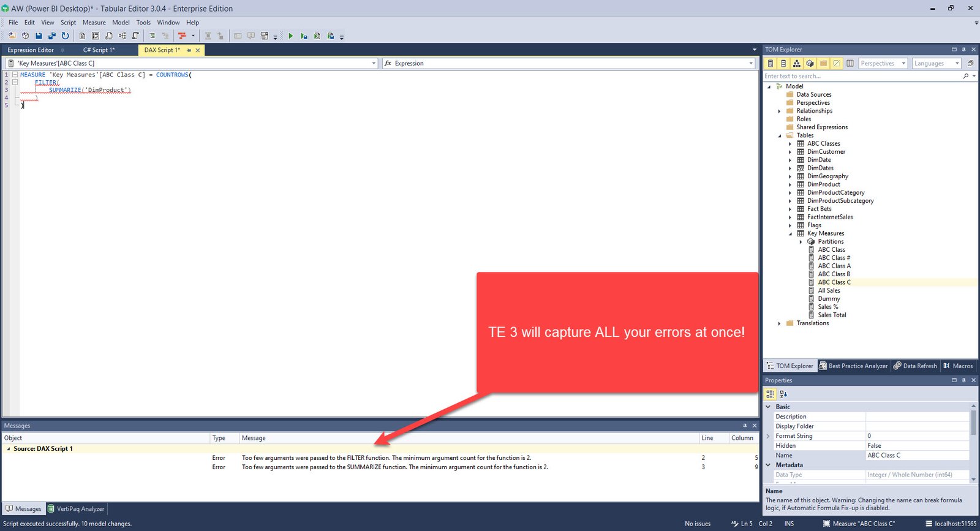
Task: Click the FILTER function error message row
Action: [380, 458]
